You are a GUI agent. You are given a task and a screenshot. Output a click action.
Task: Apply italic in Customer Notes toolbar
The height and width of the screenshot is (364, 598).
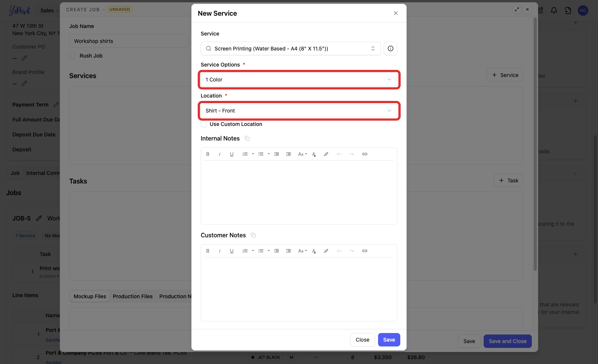tap(220, 251)
